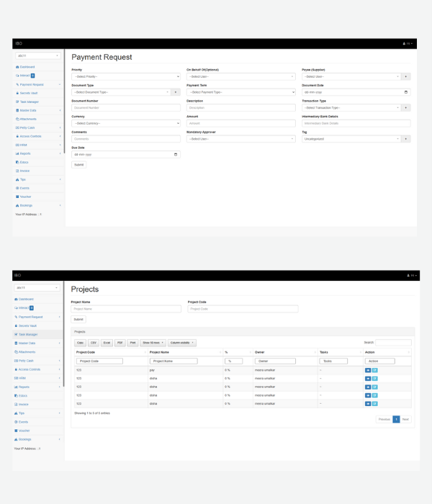Sort the table by the Owner column header
This screenshot has width=432, height=504.
(284, 352)
